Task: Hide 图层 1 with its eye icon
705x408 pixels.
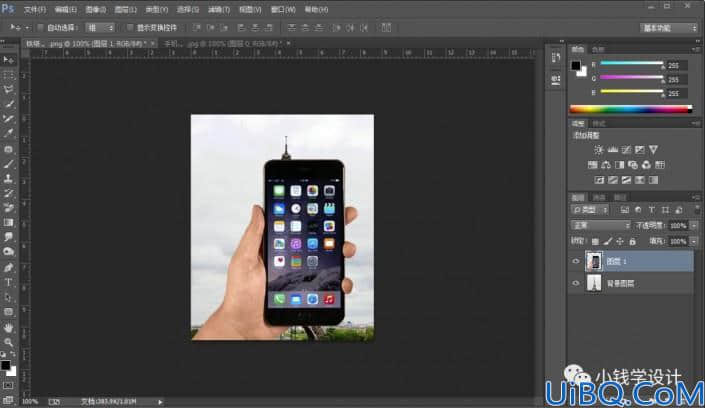Action: pos(576,261)
